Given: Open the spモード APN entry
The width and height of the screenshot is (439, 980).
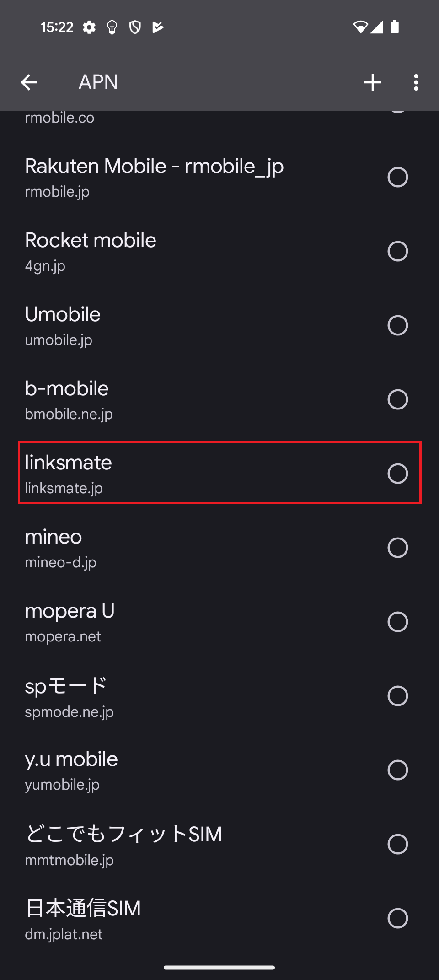Looking at the screenshot, I should pyautogui.click(x=137, y=696).
